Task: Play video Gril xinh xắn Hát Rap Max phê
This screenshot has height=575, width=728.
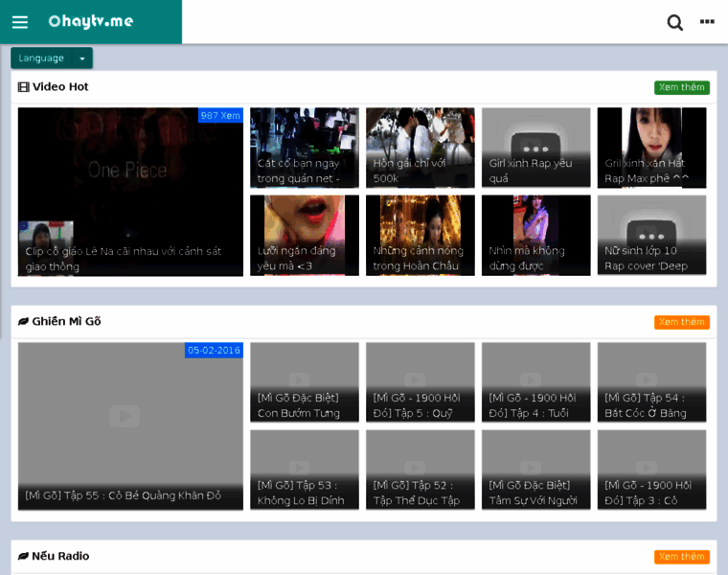Action: point(652,148)
